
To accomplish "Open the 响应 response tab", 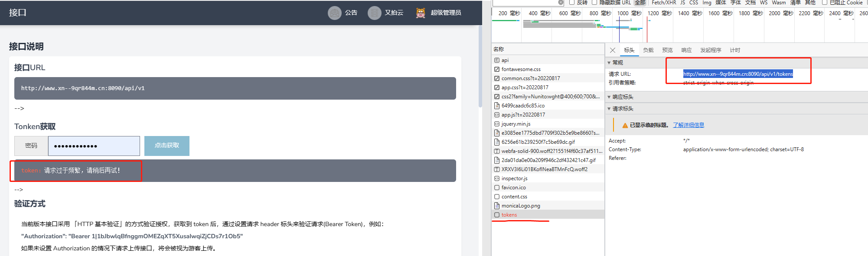I will pyautogui.click(x=686, y=50).
